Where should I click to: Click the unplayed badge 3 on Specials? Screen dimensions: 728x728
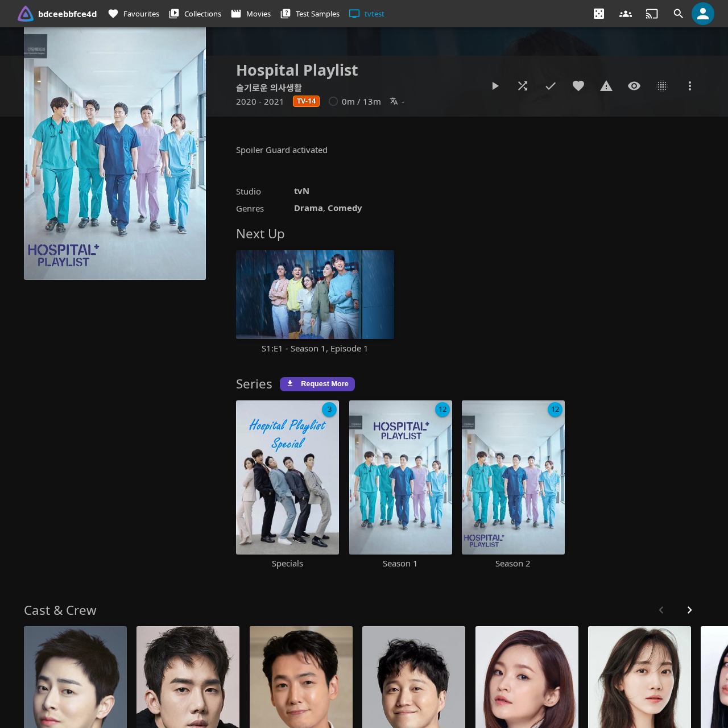click(329, 409)
